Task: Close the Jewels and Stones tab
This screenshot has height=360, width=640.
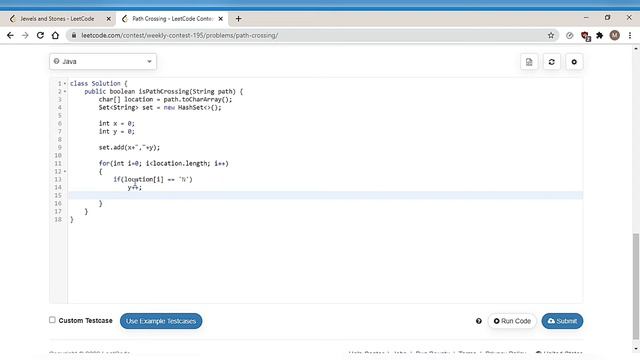Action: pyautogui.click(x=109, y=19)
